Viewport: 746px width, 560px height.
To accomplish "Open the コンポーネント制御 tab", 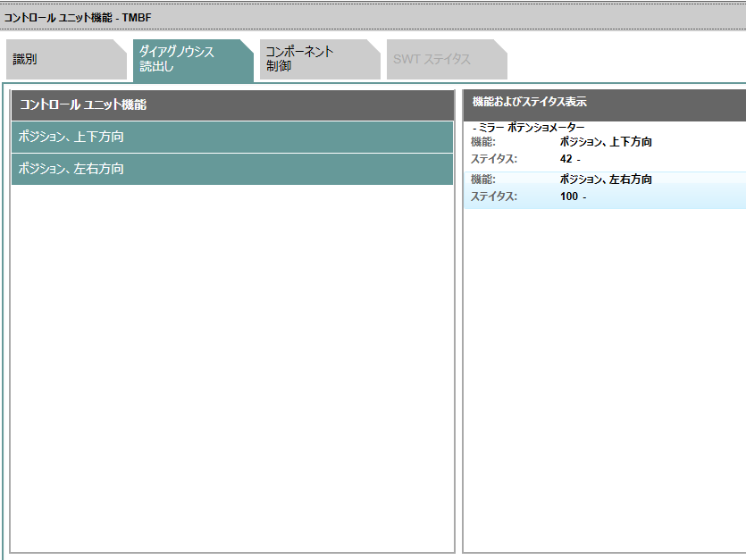I will 320,60.
